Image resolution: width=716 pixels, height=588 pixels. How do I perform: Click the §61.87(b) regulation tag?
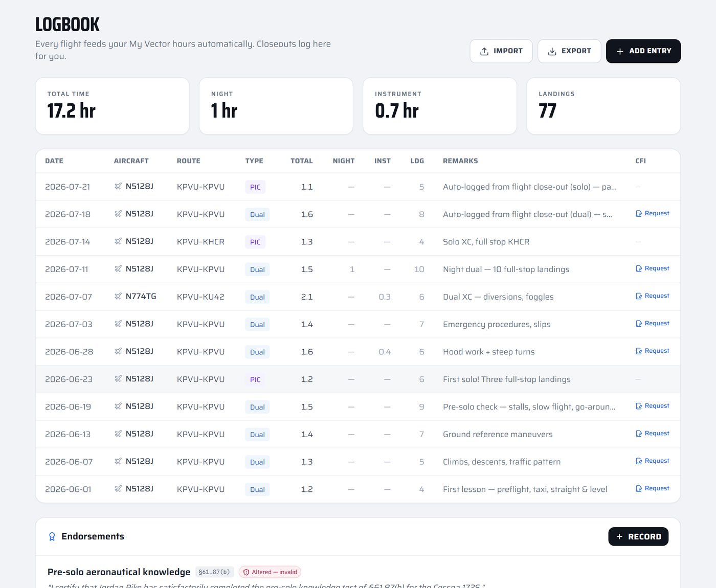point(214,572)
